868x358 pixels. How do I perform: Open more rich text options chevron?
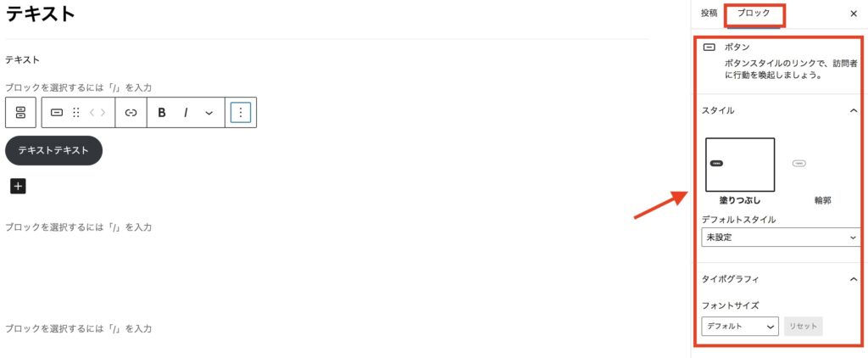(209, 113)
